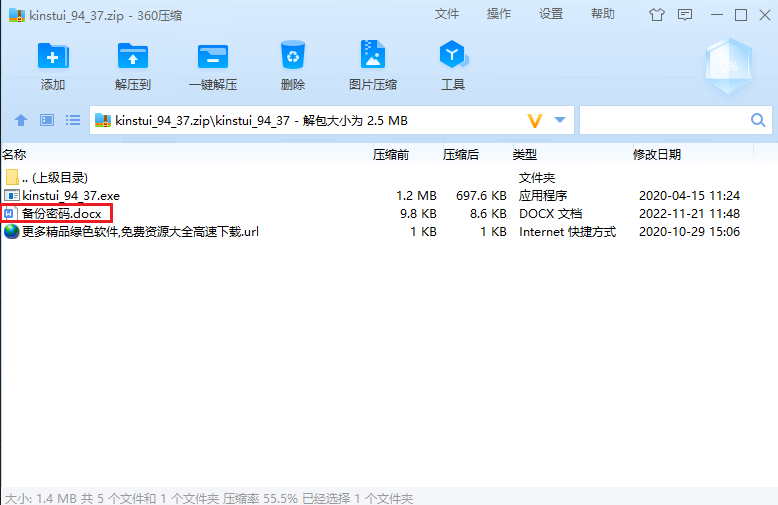778x505 pixels.
Task: Select the kinstui_94_37.exe file
Action: pos(70,195)
